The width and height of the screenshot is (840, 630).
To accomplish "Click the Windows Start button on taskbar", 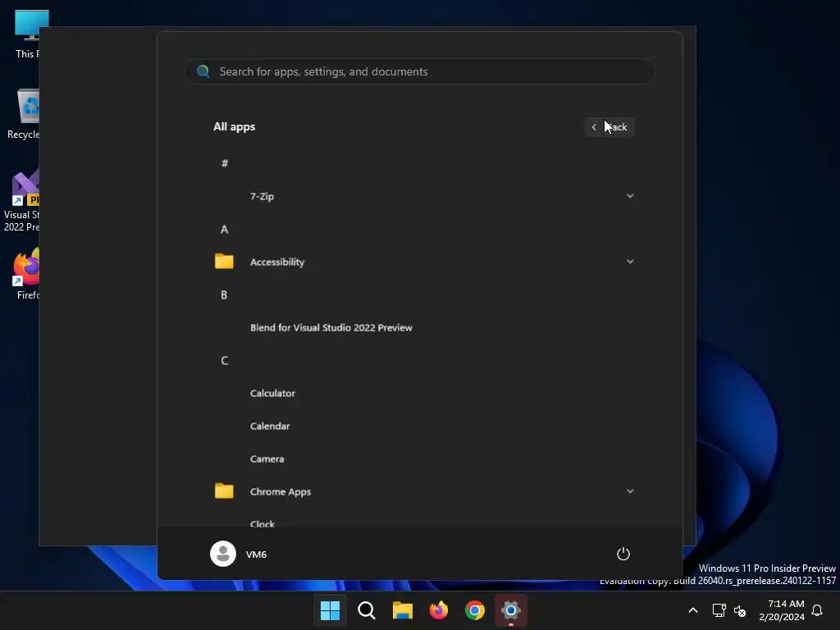I will click(330, 610).
